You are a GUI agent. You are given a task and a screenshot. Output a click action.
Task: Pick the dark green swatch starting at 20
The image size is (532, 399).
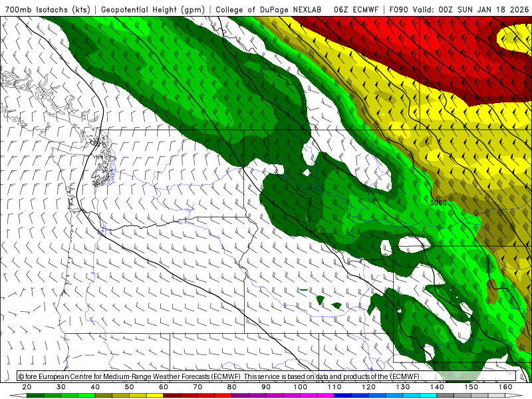pos(35,396)
